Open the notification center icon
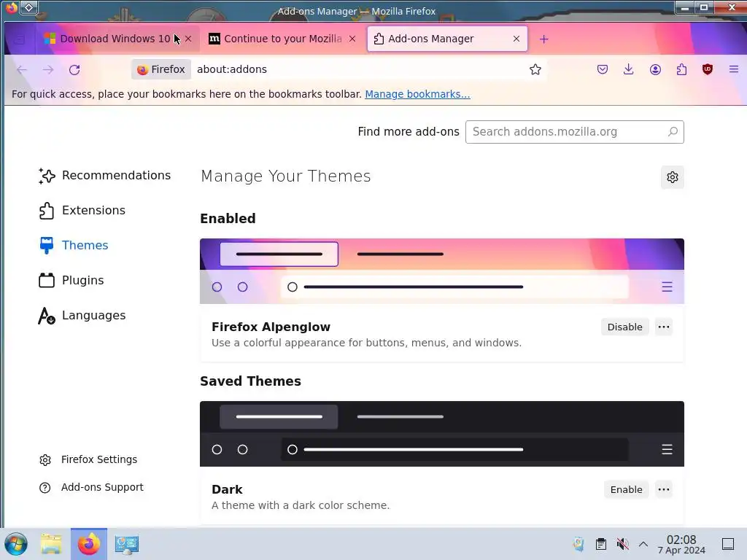The image size is (747, 560). 728,544
